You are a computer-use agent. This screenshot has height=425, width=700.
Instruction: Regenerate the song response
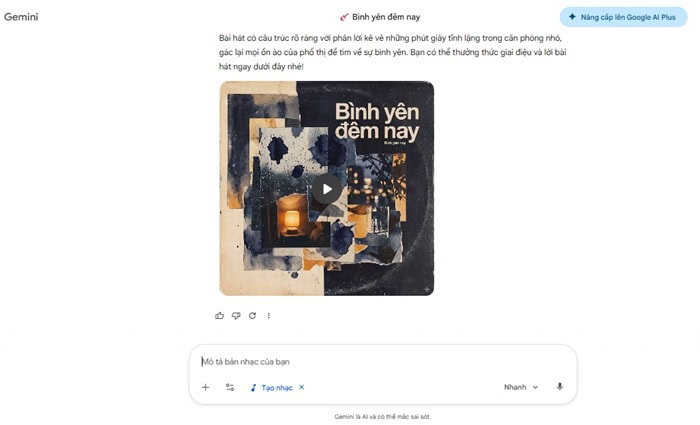(x=252, y=316)
